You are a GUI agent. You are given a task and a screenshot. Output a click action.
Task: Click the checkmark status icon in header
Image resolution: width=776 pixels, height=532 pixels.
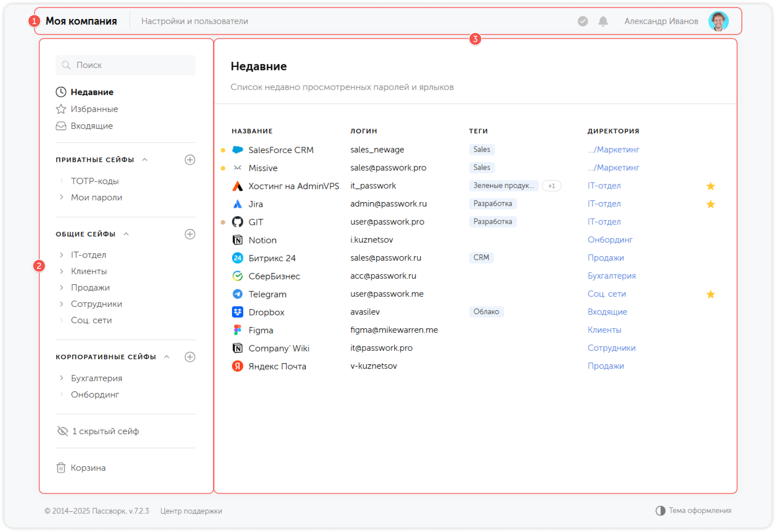(x=583, y=21)
